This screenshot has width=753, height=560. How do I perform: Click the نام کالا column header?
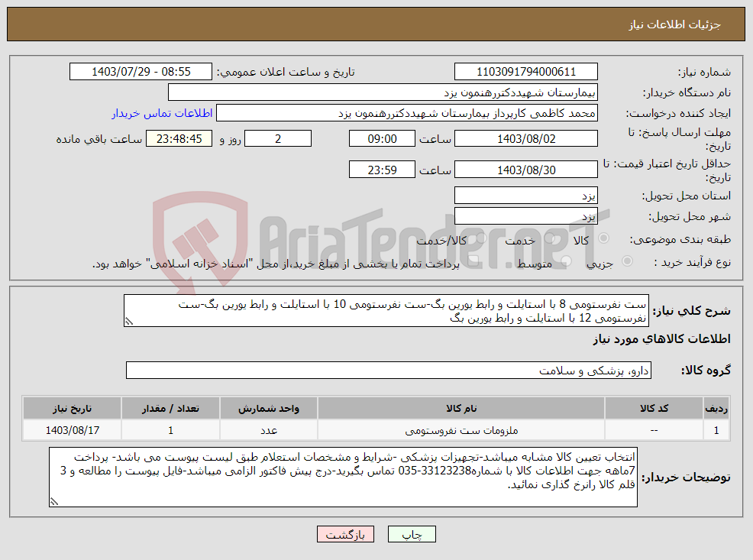(461, 408)
